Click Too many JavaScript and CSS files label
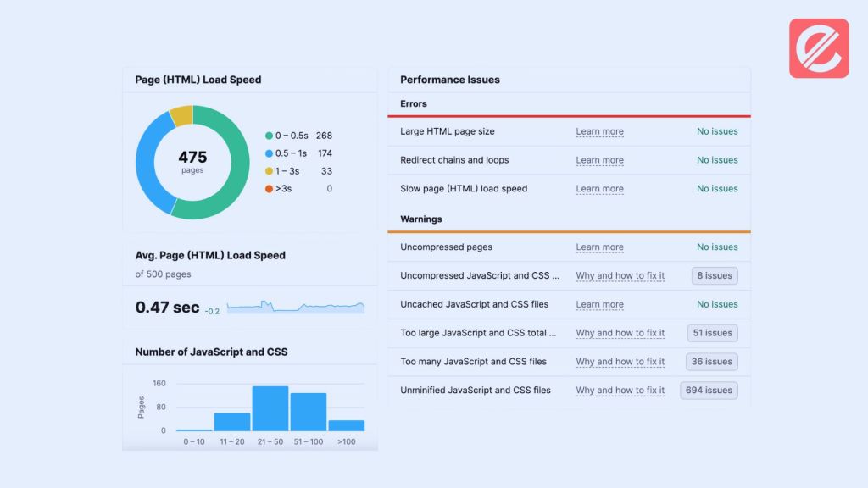Image resolution: width=868 pixels, height=488 pixels. (473, 361)
